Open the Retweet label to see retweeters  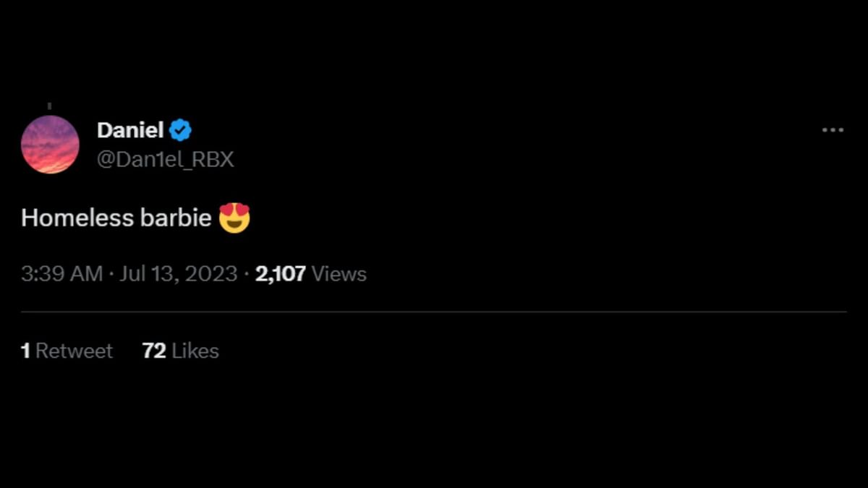point(75,351)
